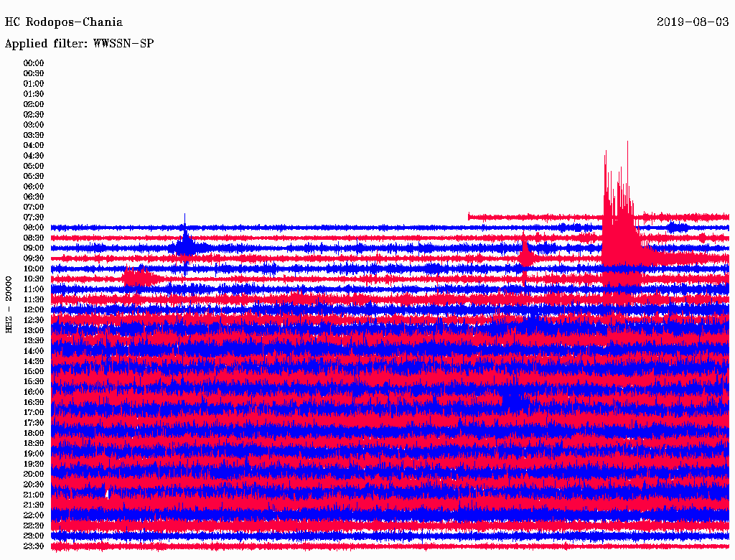
Task: Click the '10:00' time label
Action: pos(34,269)
